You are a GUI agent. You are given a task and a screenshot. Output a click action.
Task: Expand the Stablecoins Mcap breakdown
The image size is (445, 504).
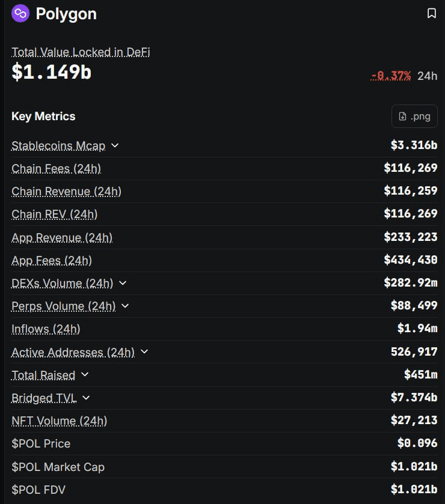click(115, 145)
